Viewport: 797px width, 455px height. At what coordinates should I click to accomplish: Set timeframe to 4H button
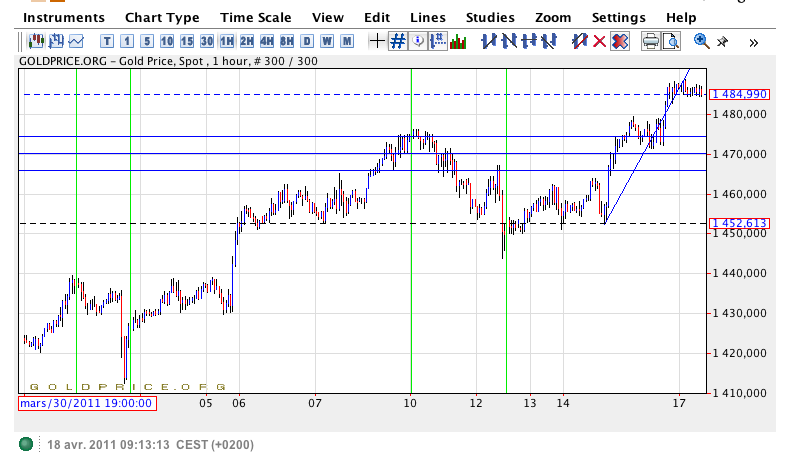[266, 41]
